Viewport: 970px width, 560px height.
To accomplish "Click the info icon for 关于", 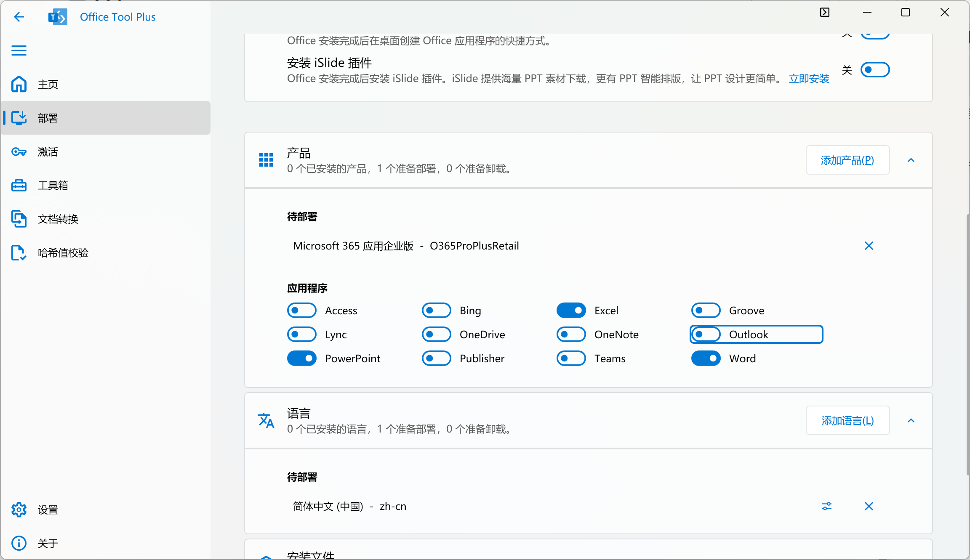I will pyautogui.click(x=19, y=543).
